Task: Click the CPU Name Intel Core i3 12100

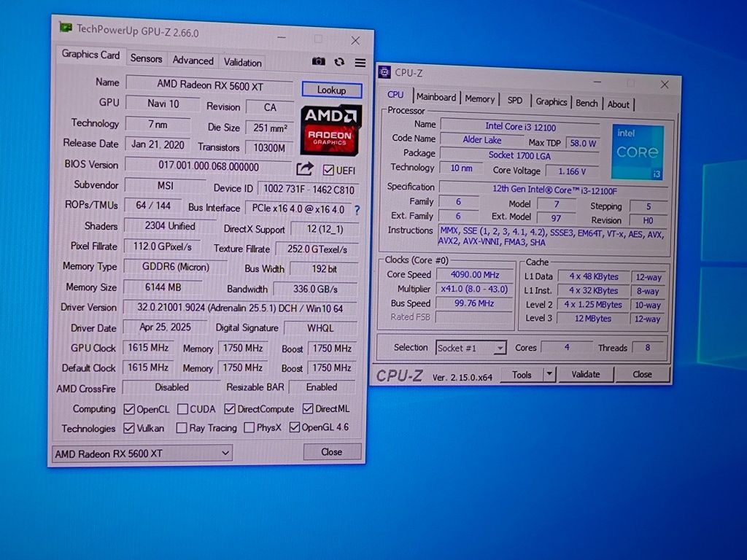Action: [x=520, y=127]
